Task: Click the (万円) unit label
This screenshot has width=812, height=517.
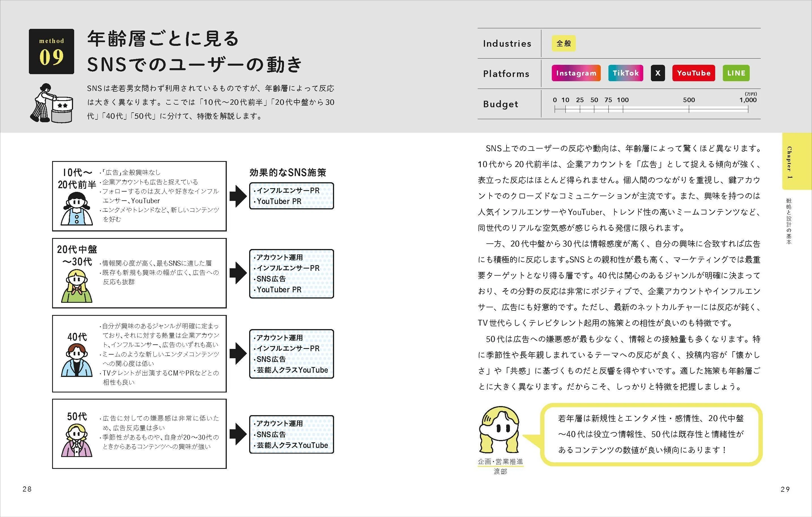Action: click(751, 94)
